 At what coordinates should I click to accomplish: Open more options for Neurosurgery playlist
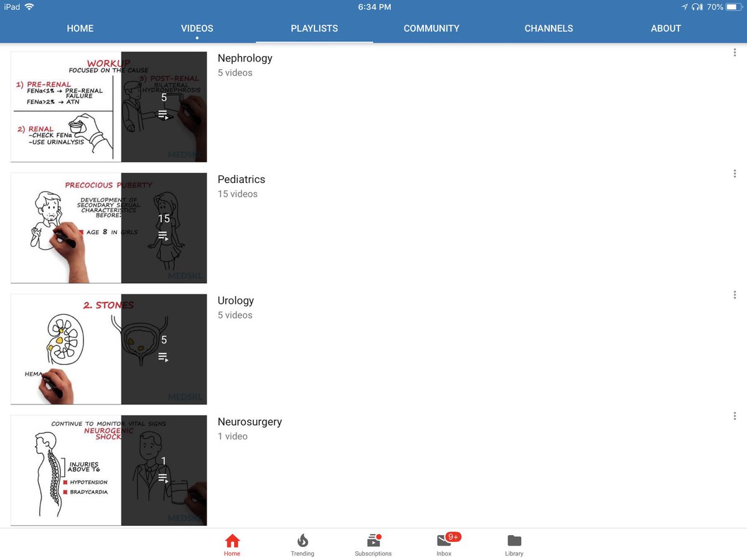coord(735,416)
